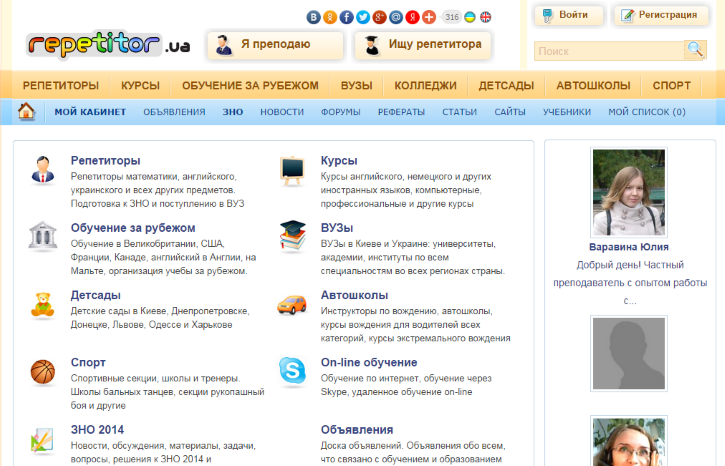Click the Спорт basketball icon
Screen dimensions: 725x466
(x=43, y=372)
